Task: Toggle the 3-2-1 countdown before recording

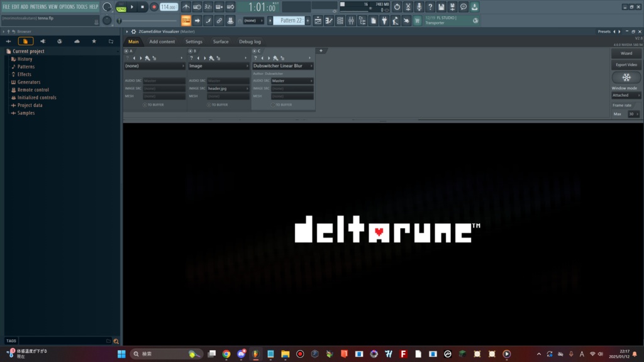Action: click(x=208, y=7)
